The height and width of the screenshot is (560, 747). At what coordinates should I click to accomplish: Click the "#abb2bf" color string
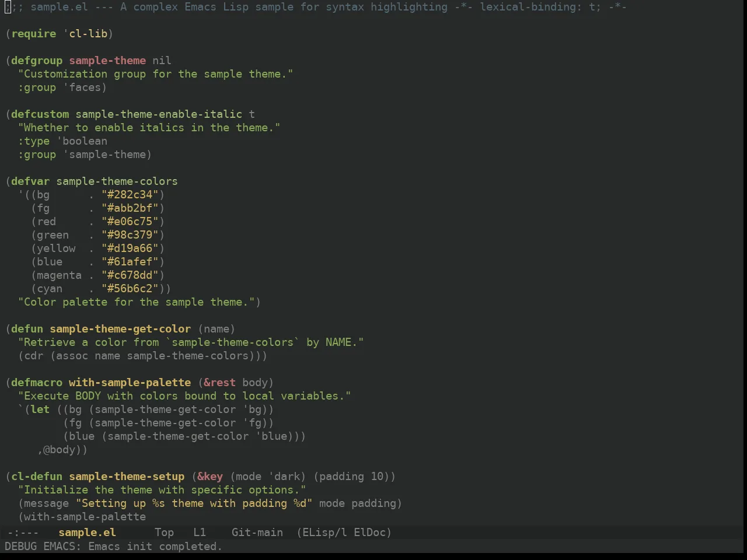[130, 208]
